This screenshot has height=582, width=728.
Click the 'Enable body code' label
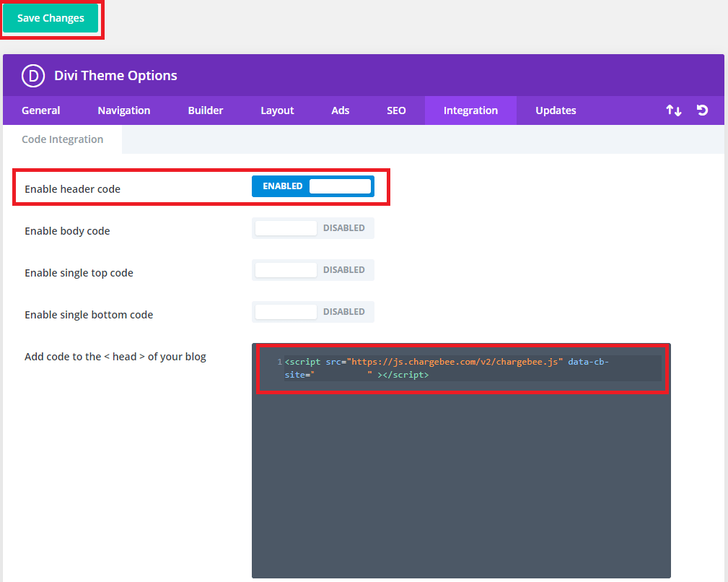point(67,231)
